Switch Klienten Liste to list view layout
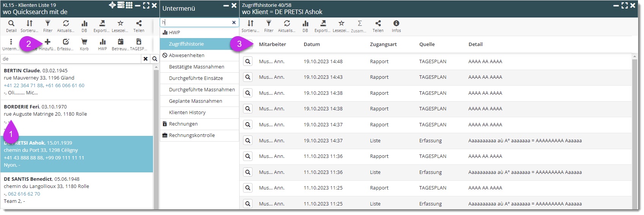The height and width of the screenshot is (215, 644). (121, 5)
